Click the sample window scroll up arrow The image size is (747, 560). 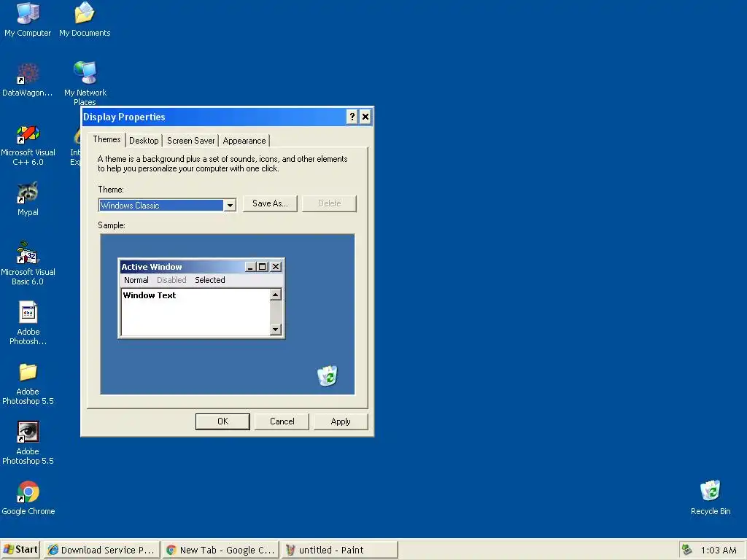pos(275,295)
